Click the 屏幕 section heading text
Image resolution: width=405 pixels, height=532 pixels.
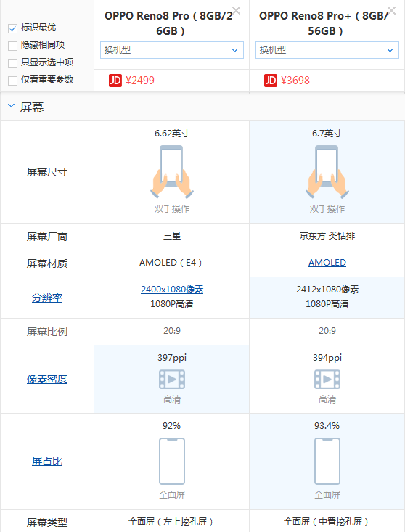point(32,107)
